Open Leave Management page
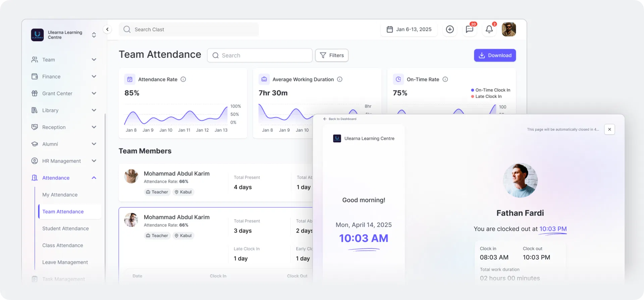 coord(65,262)
